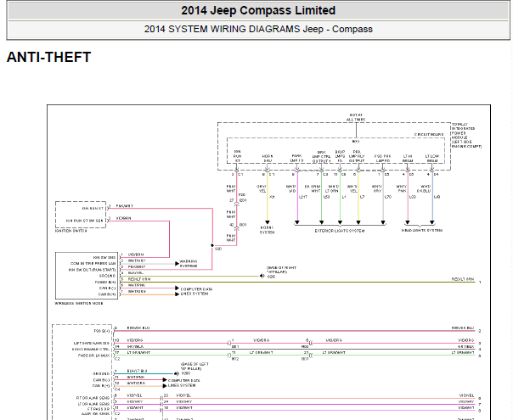Click 'FUSED B(+)' pin in the Wireless Ignition Node

point(105,282)
